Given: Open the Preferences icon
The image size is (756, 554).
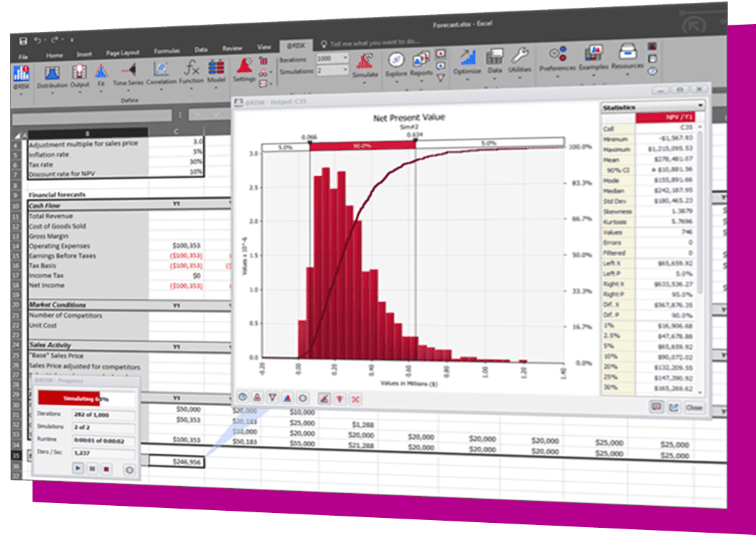Looking at the screenshot, I should (557, 54).
